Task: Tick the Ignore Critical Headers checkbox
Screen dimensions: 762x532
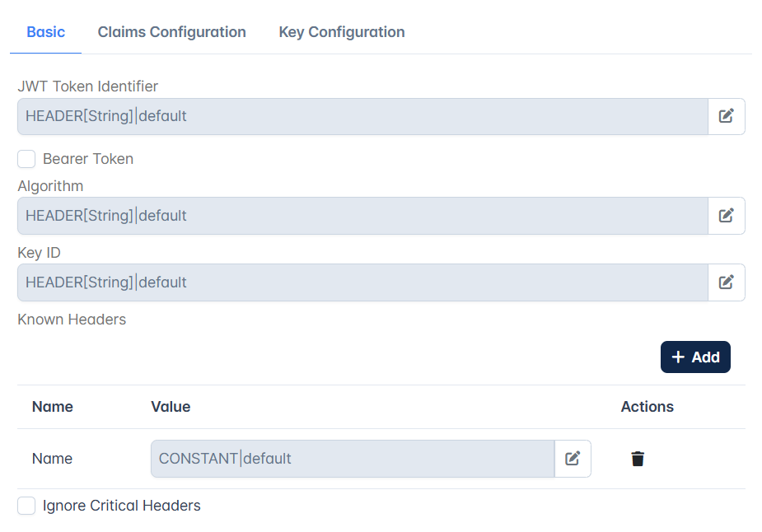Action: coord(26,506)
